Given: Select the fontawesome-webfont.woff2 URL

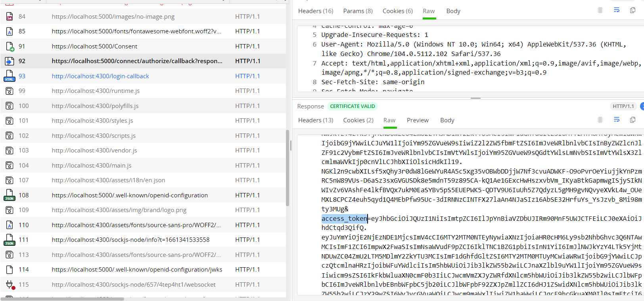Looking at the screenshot, I should (x=136, y=31).
